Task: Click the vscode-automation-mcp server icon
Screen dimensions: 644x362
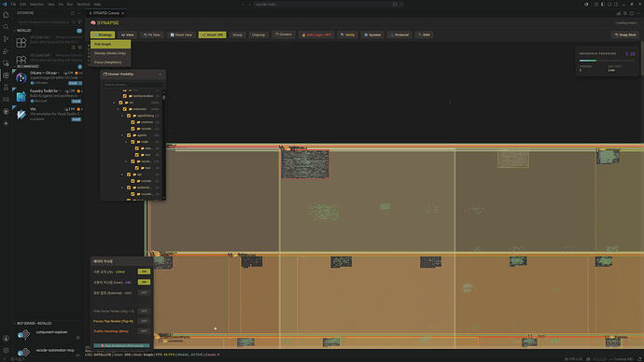Action: [x=23, y=352]
